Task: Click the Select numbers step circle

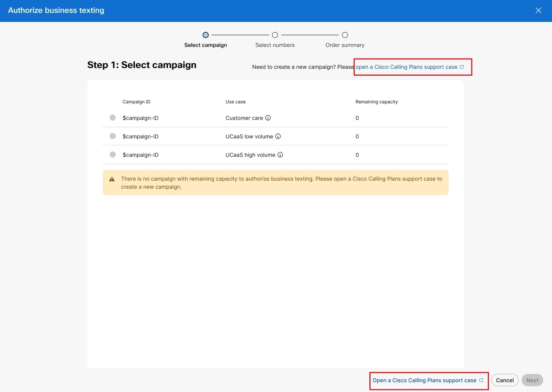Action: click(x=275, y=35)
